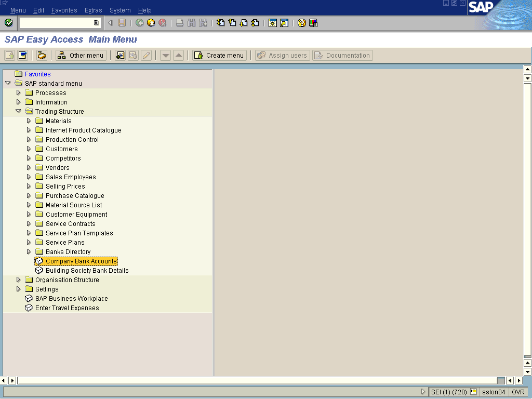Select the Selling Prices folder
This screenshot has height=399, width=532.
[x=65, y=186]
